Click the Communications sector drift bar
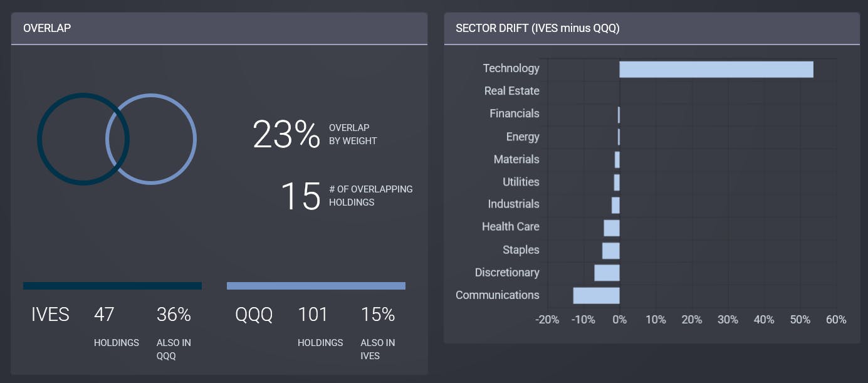 [x=595, y=295]
